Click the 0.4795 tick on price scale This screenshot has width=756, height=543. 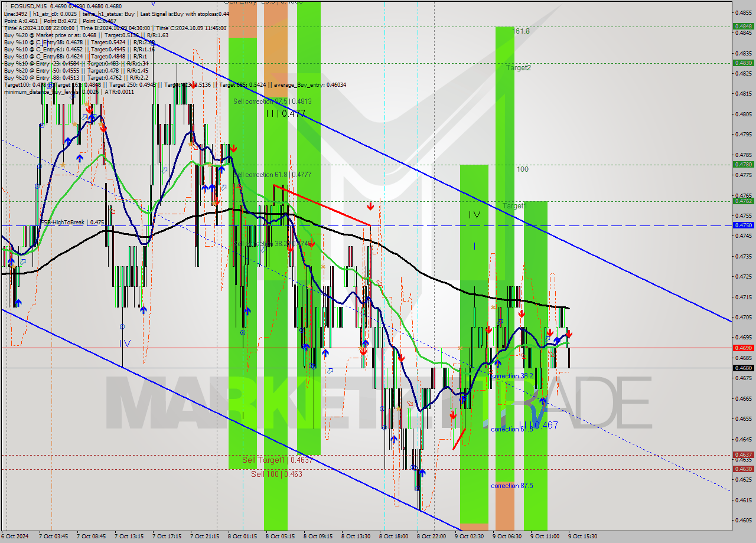click(x=744, y=134)
